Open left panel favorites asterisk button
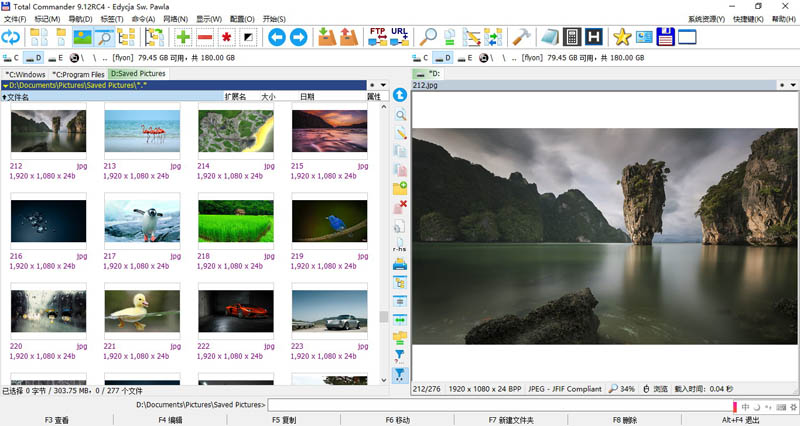Screen dimensions: 800x426 coord(372,85)
